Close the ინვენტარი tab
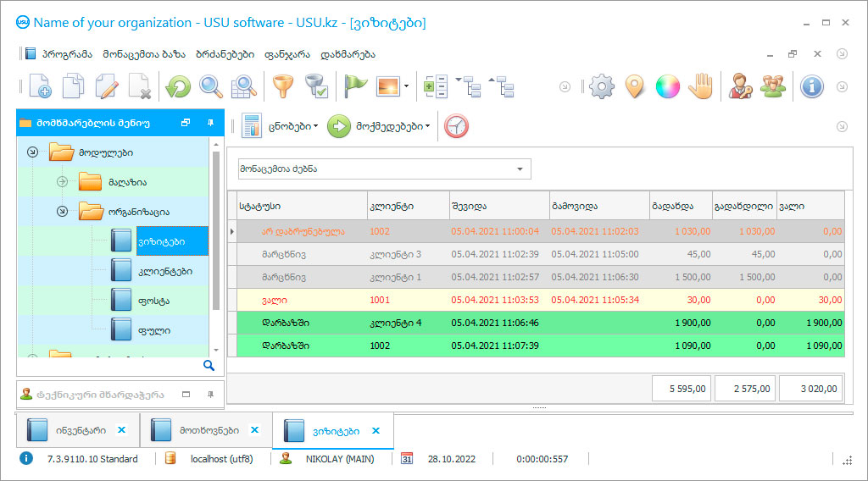Image resolution: width=868 pixels, height=481 pixels. click(x=122, y=429)
